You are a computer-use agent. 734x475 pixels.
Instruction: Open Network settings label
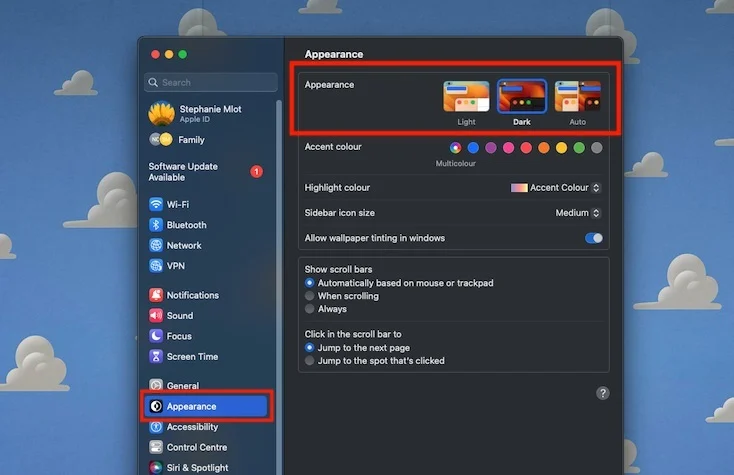(x=184, y=246)
